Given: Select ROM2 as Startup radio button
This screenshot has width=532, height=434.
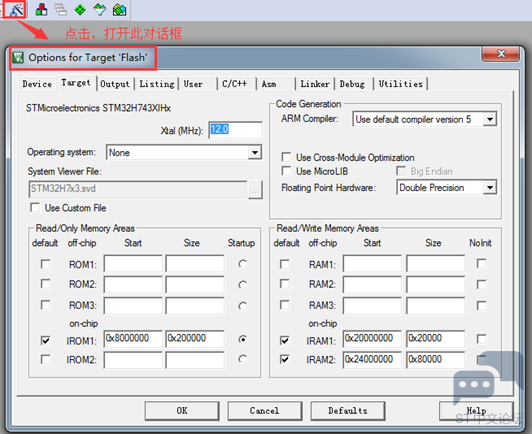Looking at the screenshot, I should coord(242,285).
